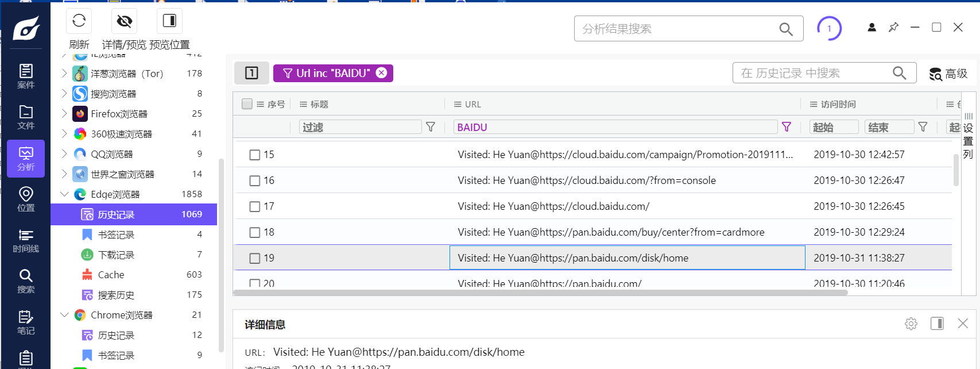Viewport: 980px width, 369px height.
Task: Click the 序号 column header
Action: tap(276, 104)
